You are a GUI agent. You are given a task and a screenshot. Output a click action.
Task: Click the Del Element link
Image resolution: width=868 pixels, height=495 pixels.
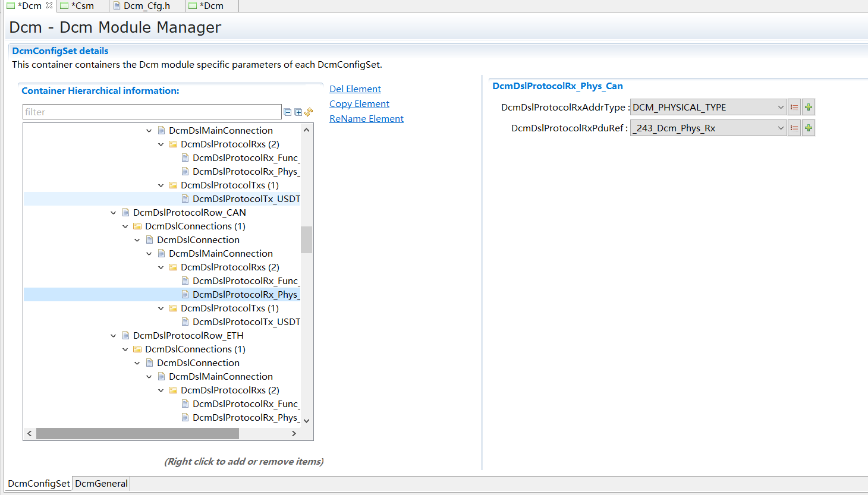(x=355, y=89)
